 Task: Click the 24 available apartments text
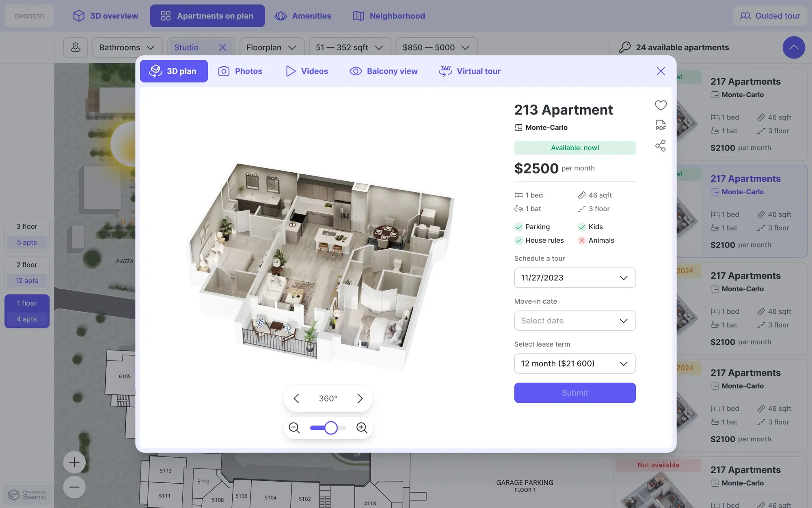pos(682,48)
